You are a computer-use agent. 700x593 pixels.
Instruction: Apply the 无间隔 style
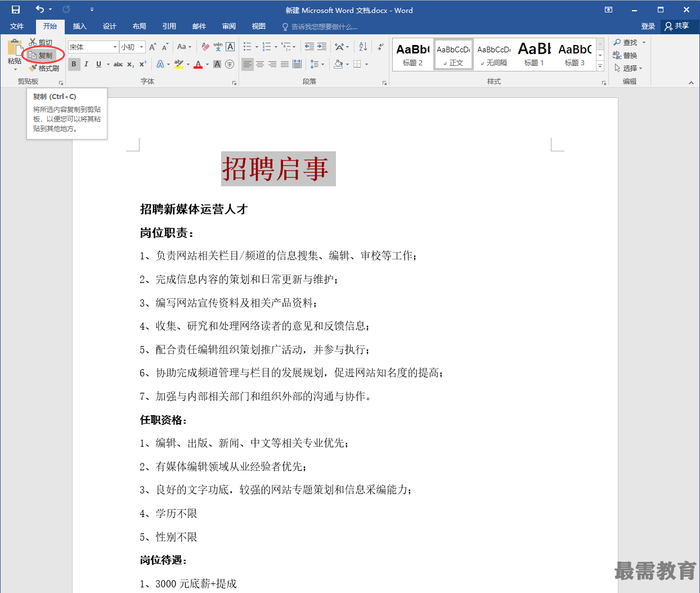[493, 55]
